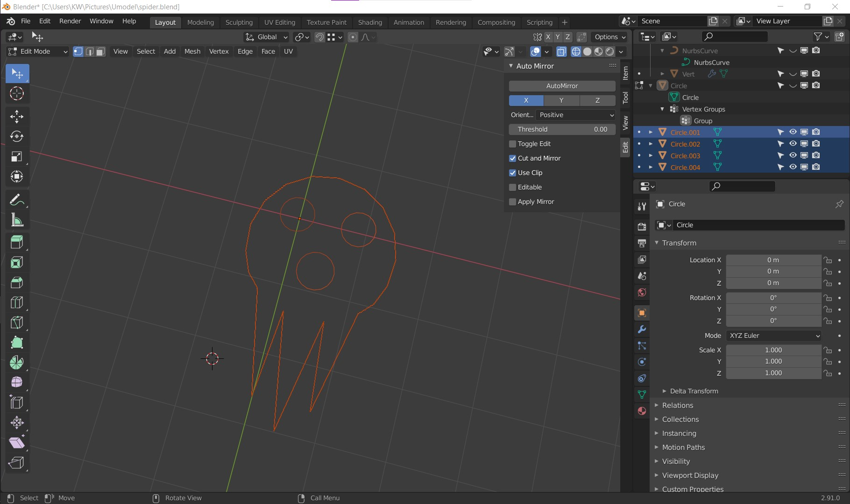Open the Modifier Properties tab
850x504 pixels.
point(641,329)
